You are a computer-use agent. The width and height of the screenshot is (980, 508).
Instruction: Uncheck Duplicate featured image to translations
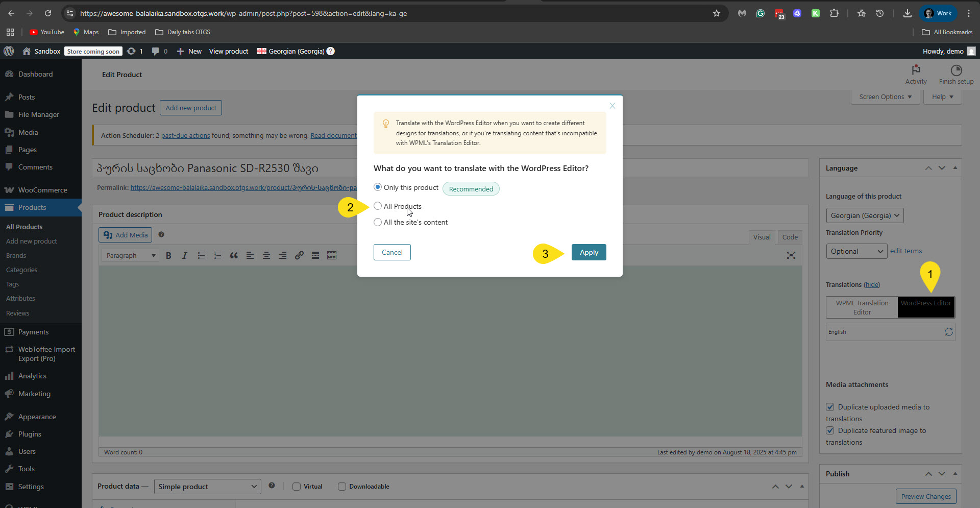pyautogui.click(x=830, y=430)
